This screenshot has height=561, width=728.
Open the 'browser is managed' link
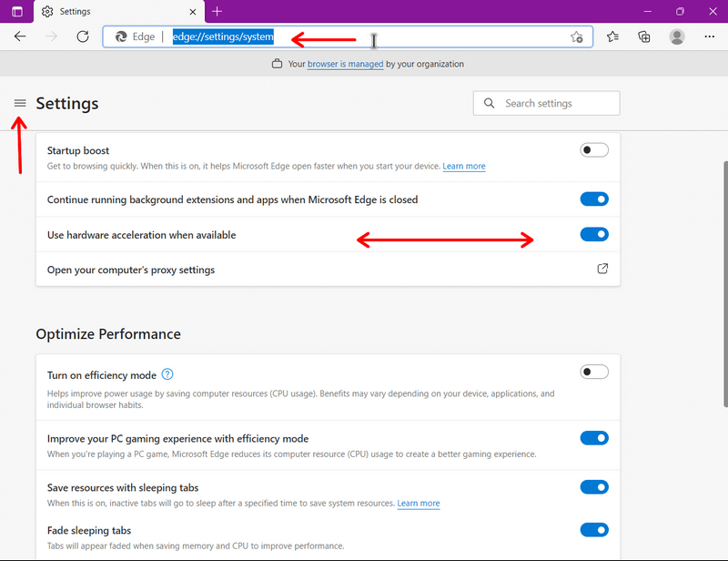point(346,64)
